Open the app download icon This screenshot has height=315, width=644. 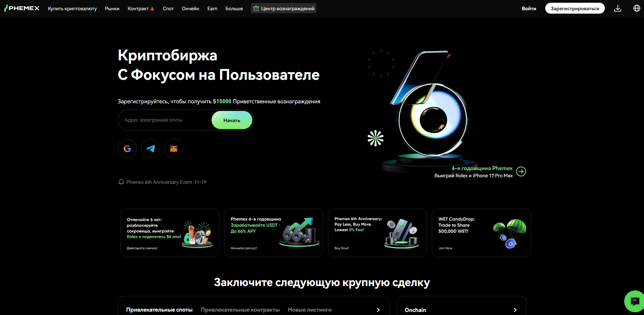pos(617,8)
